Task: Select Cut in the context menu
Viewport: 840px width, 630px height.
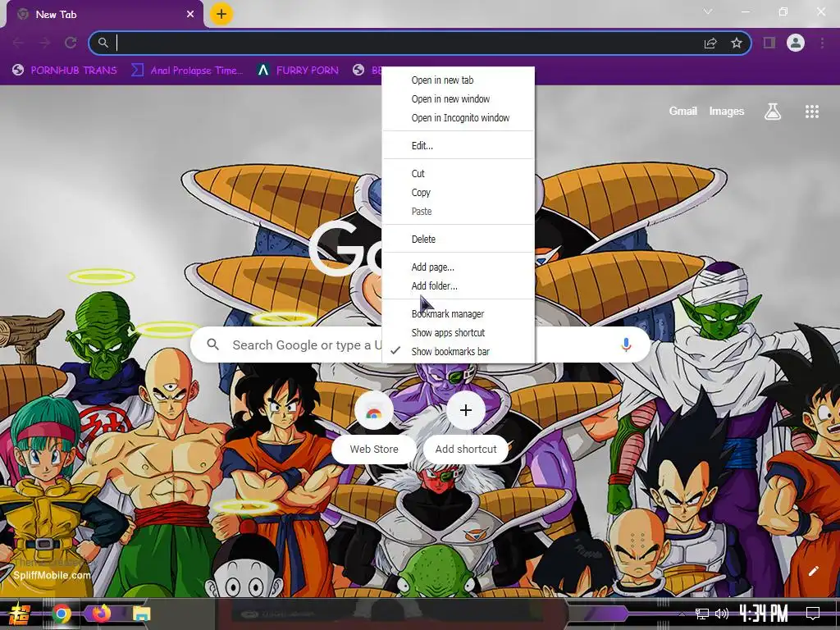Action: click(458, 173)
